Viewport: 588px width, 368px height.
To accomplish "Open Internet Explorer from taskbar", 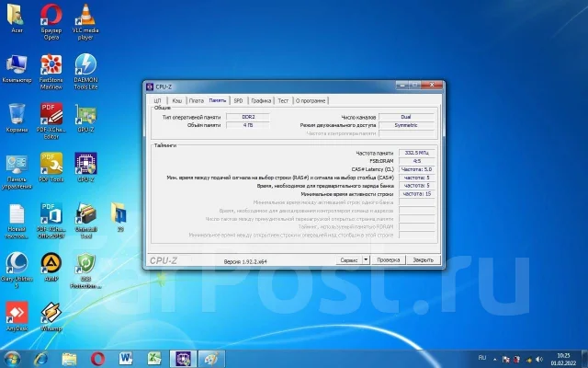I will tap(40, 359).
